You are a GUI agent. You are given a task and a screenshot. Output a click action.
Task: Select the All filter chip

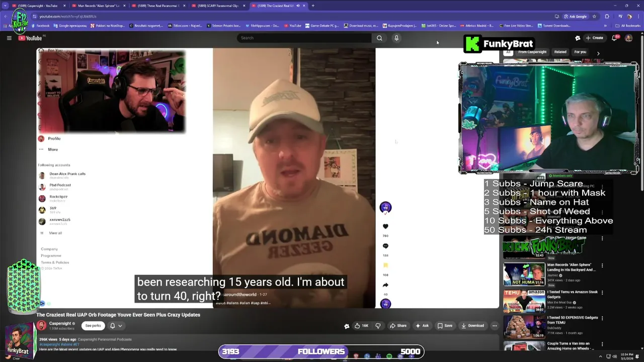pos(508,52)
